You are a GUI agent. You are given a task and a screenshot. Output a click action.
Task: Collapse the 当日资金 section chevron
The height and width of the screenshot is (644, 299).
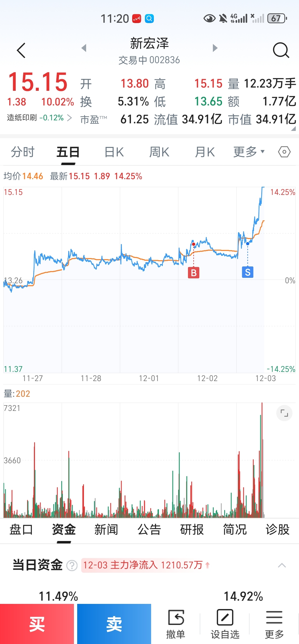(282, 565)
